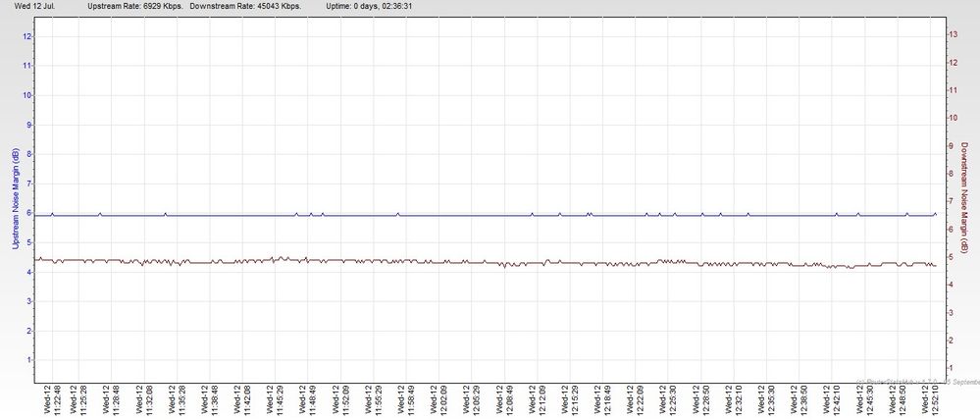Screen dimensions: 980x420
Task: Click the 'Wed-12 12:12:09' time label
Action: point(537,400)
